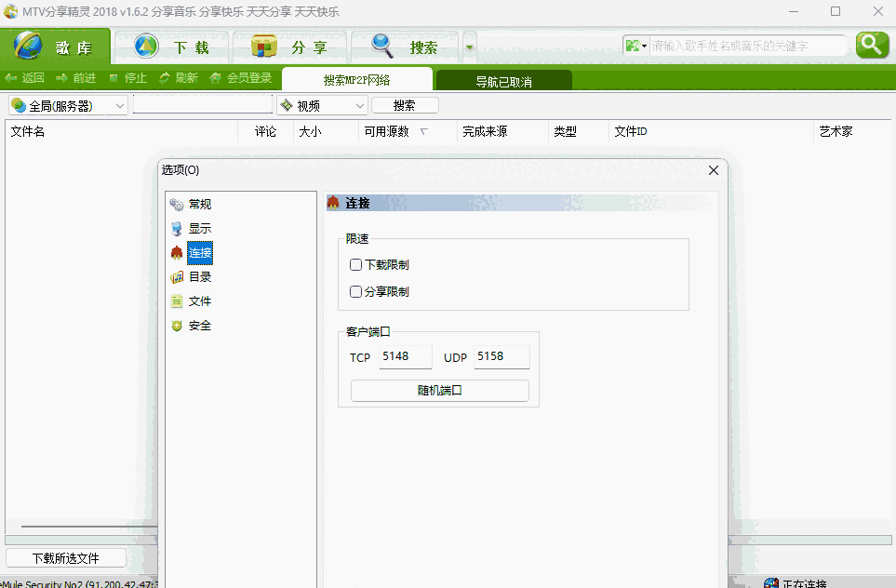Select 常规 in options tree
The height and width of the screenshot is (588, 896).
click(x=199, y=205)
